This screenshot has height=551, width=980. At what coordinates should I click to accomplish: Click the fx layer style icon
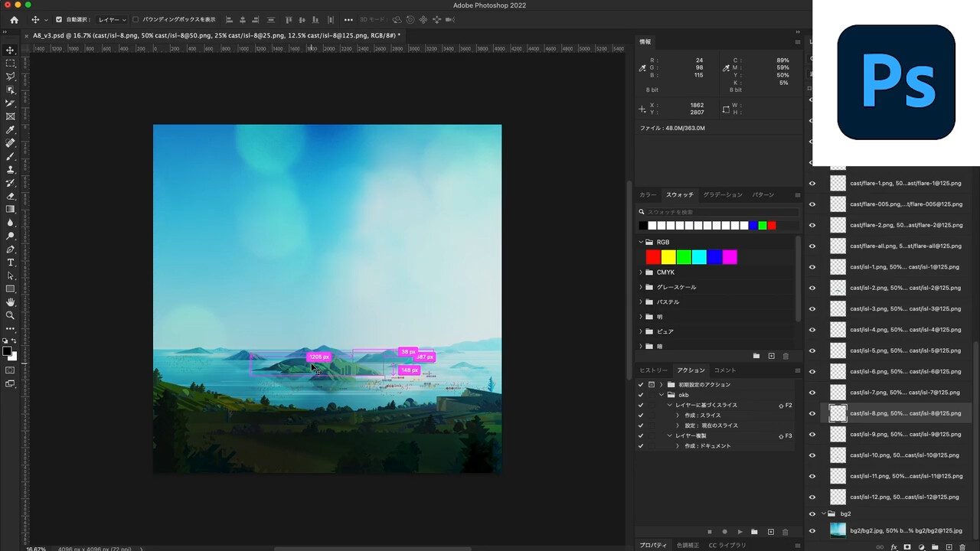click(893, 547)
